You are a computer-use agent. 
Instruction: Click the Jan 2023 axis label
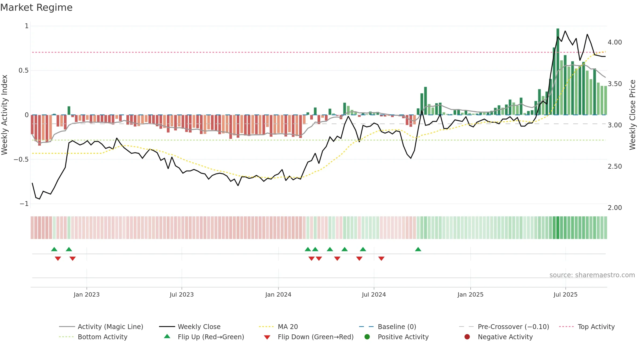tap(87, 294)
